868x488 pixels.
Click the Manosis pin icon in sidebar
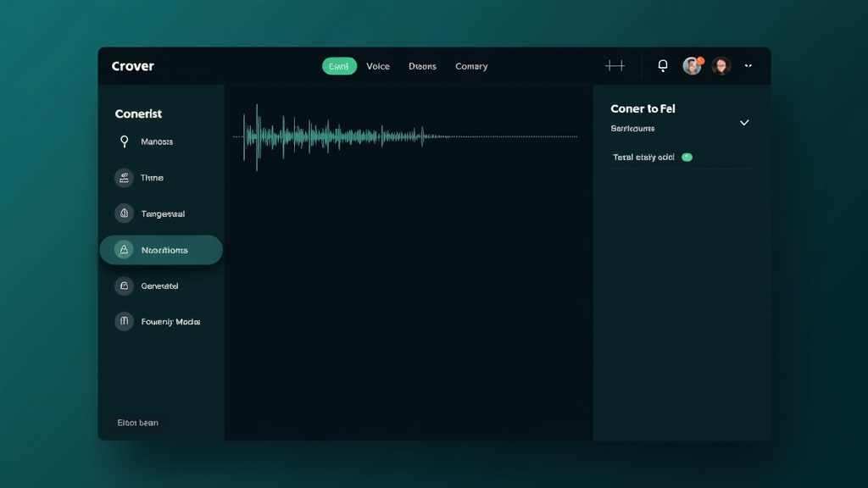(125, 141)
